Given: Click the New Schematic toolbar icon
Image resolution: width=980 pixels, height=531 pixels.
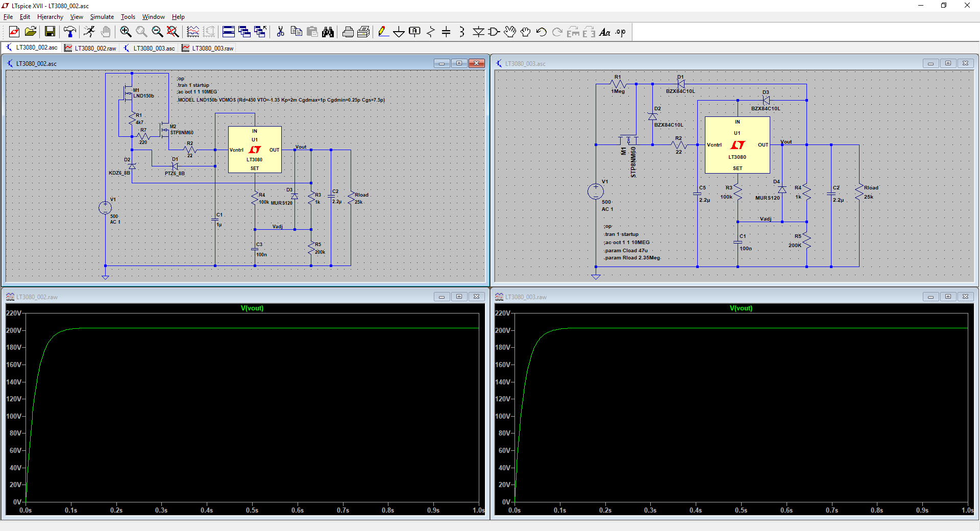Looking at the screenshot, I should tap(14, 32).
